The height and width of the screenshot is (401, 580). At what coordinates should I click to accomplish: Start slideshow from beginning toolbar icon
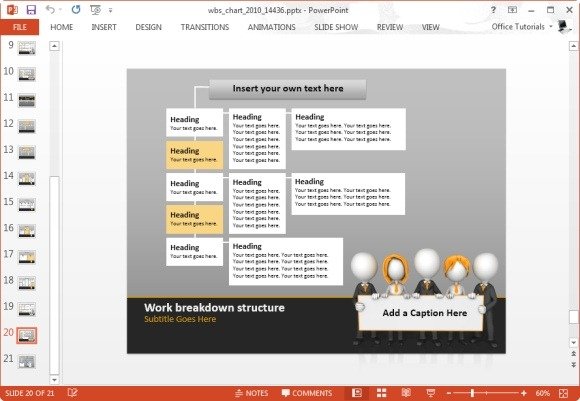click(95, 10)
